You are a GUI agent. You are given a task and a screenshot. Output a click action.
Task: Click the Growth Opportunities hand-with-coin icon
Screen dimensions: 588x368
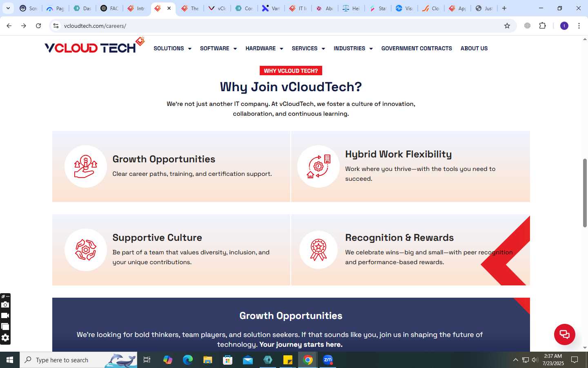(86, 166)
